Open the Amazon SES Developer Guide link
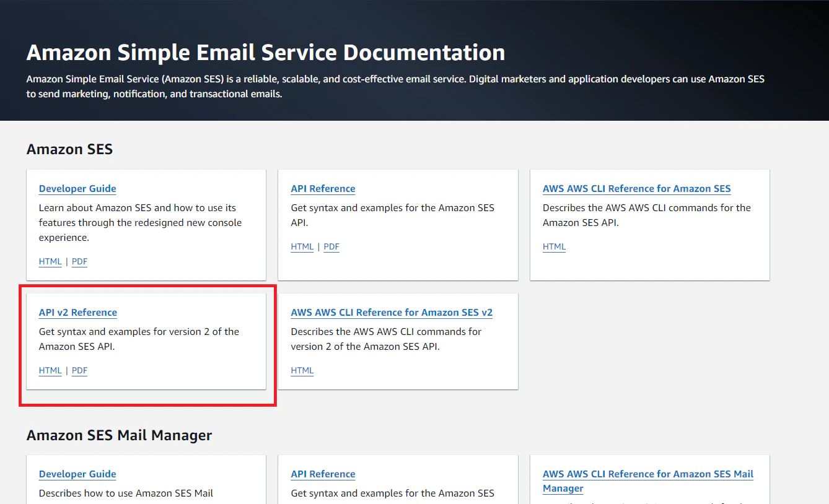 [x=77, y=189]
